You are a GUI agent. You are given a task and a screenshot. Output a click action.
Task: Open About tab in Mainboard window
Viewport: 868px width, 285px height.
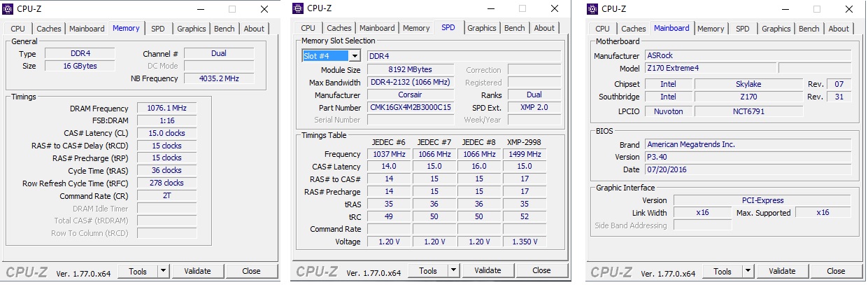[839, 29]
